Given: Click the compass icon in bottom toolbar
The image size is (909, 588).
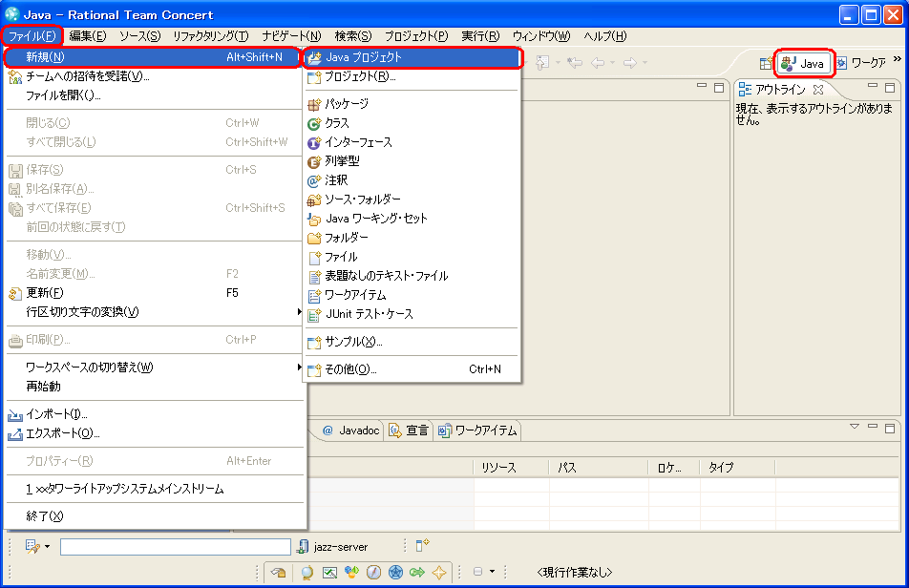Looking at the screenshot, I should click(373, 573).
